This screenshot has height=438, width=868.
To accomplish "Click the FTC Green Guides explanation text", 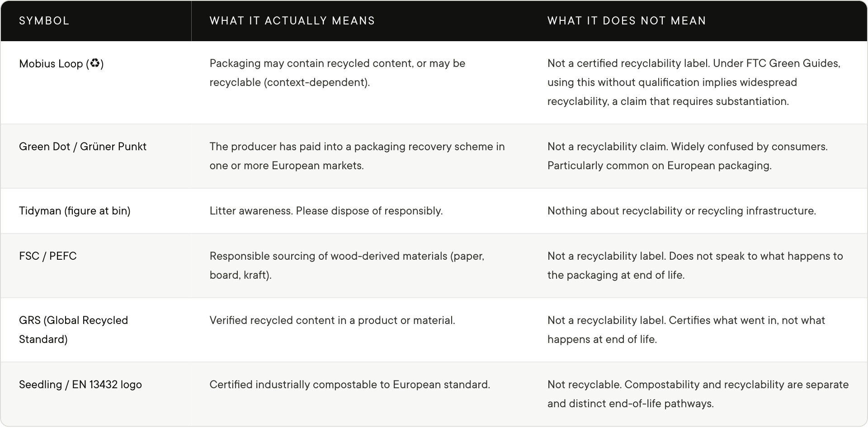I will 694,82.
